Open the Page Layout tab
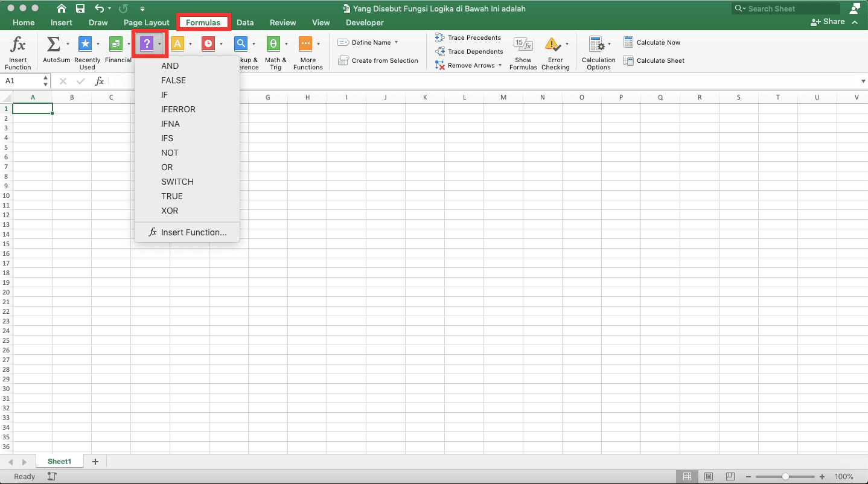Image resolution: width=868 pixels, height=484 pixels. (147, 22)
